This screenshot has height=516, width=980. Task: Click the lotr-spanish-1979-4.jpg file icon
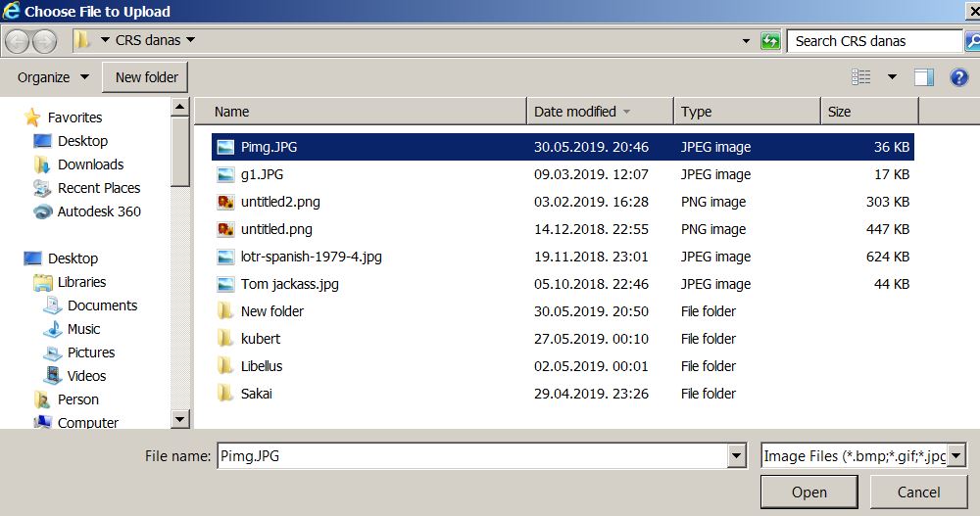coord(225,257)
